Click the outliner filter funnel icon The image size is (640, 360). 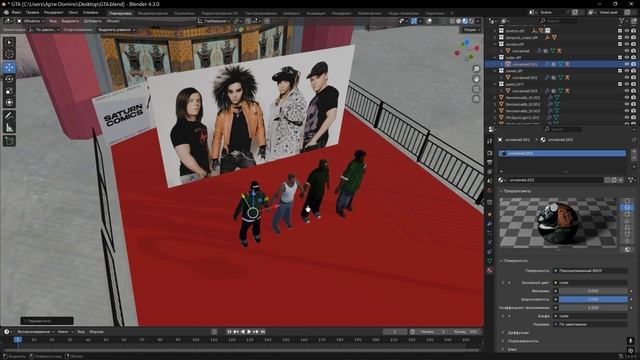click(622, 21)
